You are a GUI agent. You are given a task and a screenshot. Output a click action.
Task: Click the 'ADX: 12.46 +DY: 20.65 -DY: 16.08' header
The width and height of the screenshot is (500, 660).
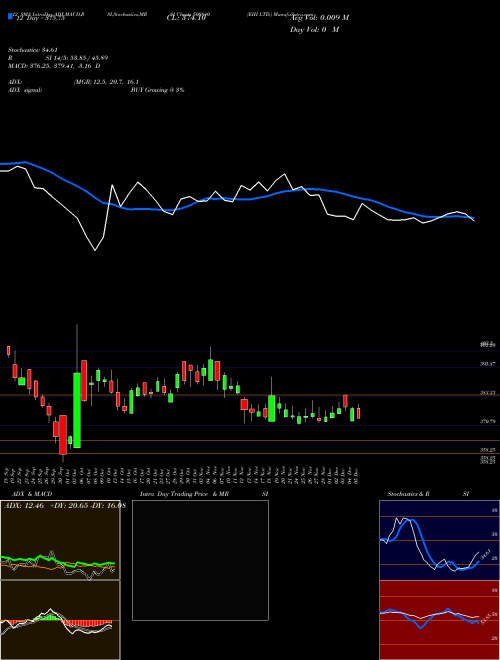coord(65,506)
